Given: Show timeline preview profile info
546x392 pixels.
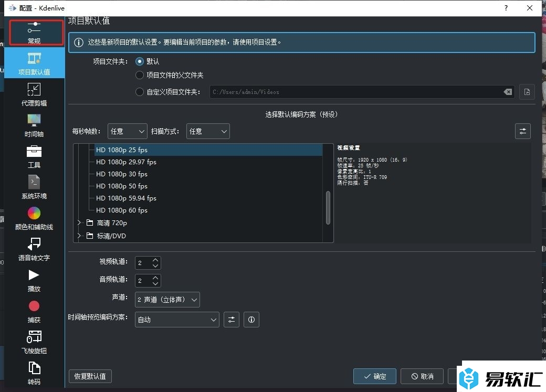Looking at the screenshot, I should (251, 320).
